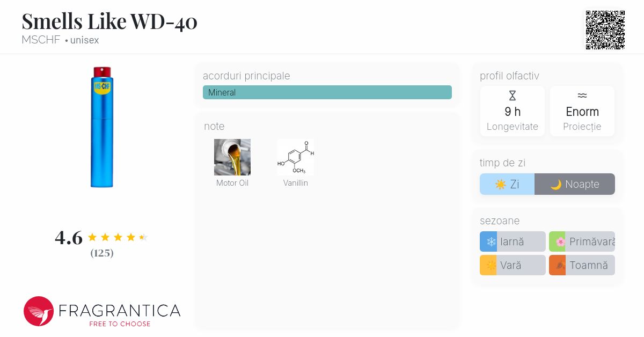Image resolution: width=644 pixels, height=337 pixels.
Task: Open the 125 reviews count
Action: click(102, 253)
